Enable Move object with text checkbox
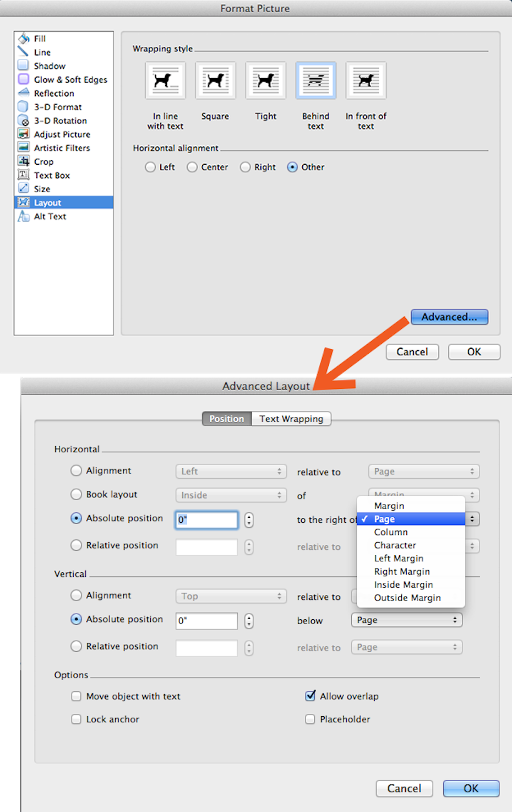 (x=77, y=696)
